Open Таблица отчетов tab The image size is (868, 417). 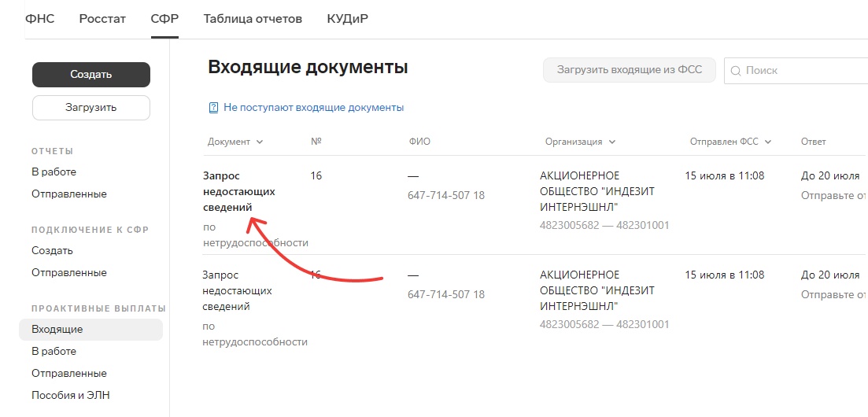click(x=253, y=19)
